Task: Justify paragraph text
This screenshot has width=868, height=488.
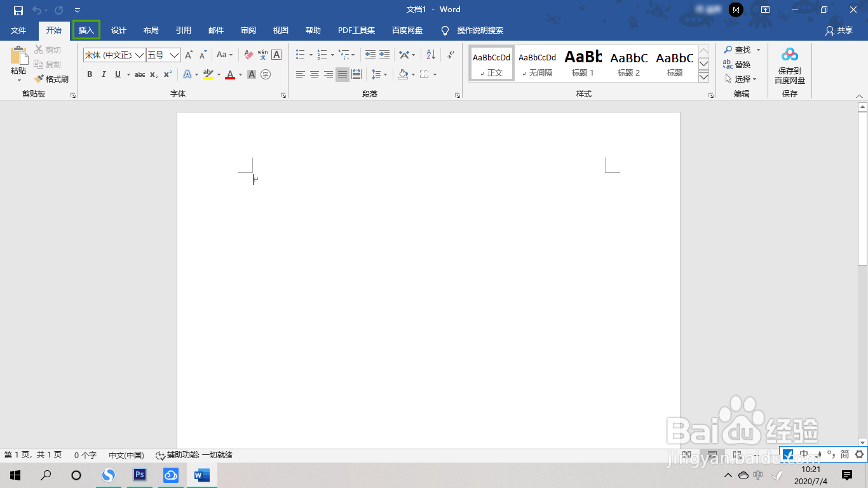Action: pyautogui.click(x=342, y=74)
